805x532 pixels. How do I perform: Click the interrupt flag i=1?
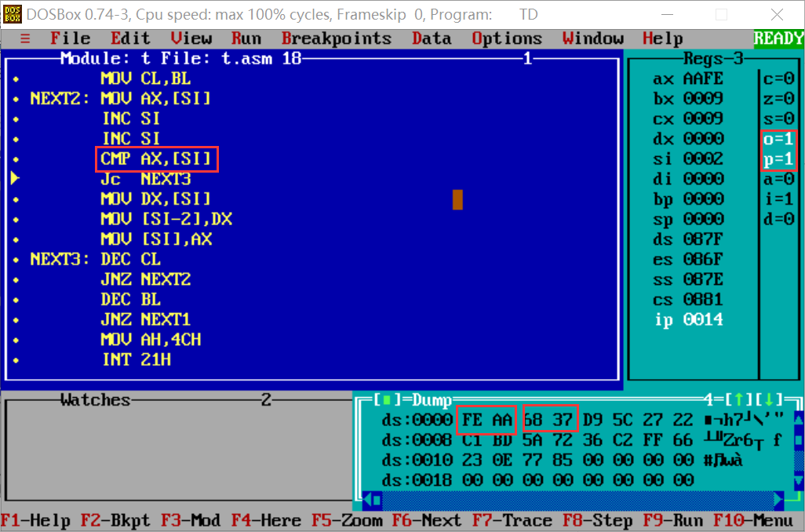778,199
